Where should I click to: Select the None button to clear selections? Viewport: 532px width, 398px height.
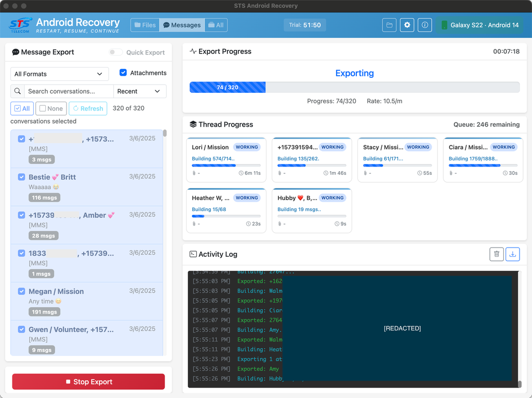point(51,108)
